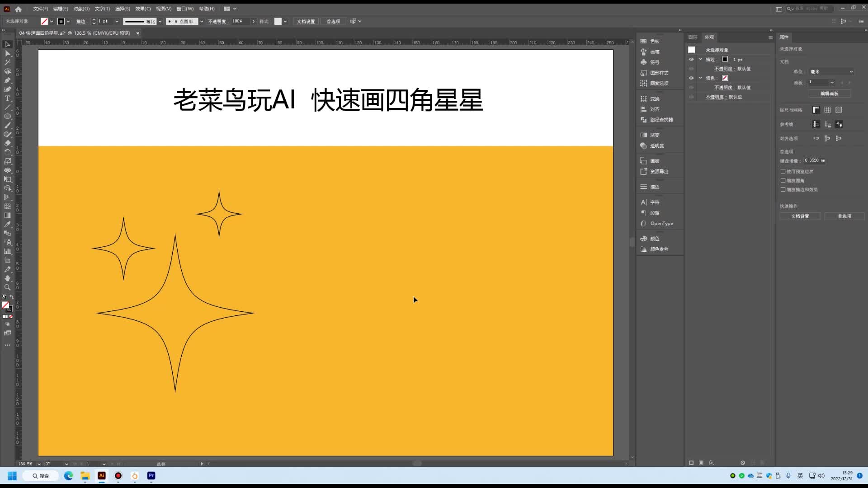Enable 使用预览边界 checkbox

coord(783,171)
